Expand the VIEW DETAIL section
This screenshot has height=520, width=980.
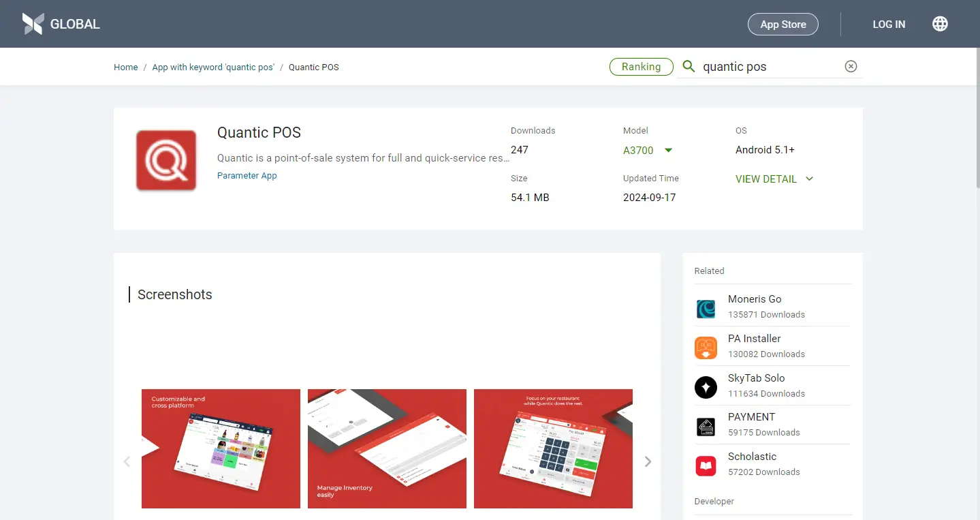click(x=774, y=179)
